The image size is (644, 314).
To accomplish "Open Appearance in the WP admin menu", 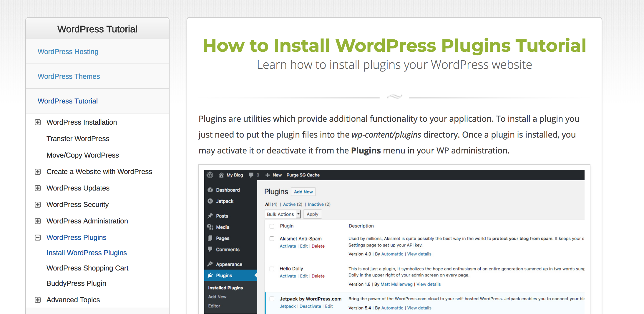I will 229,264.
